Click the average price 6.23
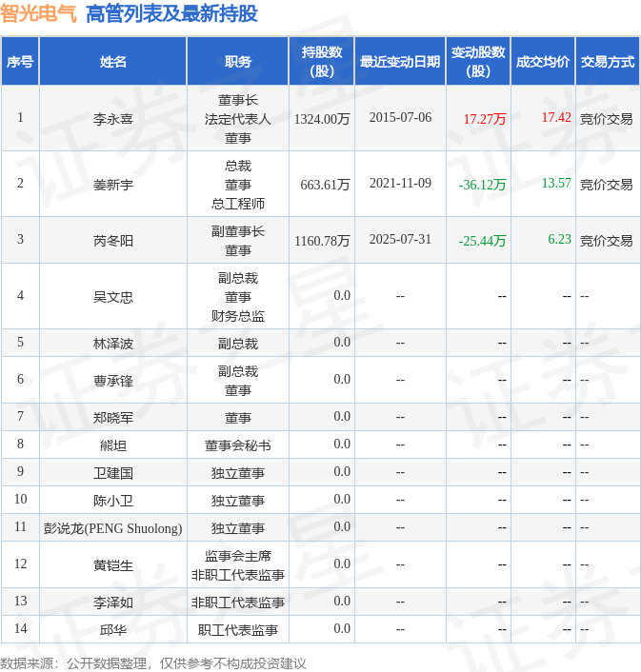This screenshot has width=641, height=672. pos(559,239)
